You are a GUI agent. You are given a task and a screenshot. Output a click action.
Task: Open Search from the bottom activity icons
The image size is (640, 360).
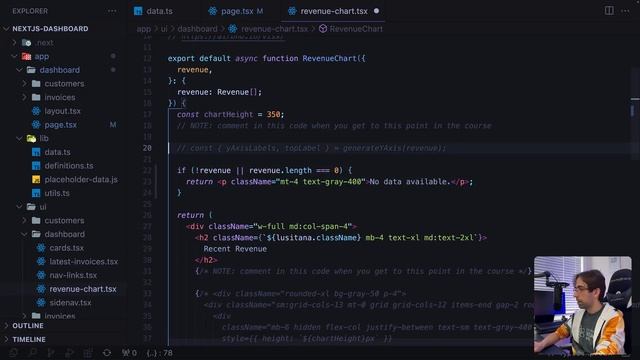click(32, 353)
